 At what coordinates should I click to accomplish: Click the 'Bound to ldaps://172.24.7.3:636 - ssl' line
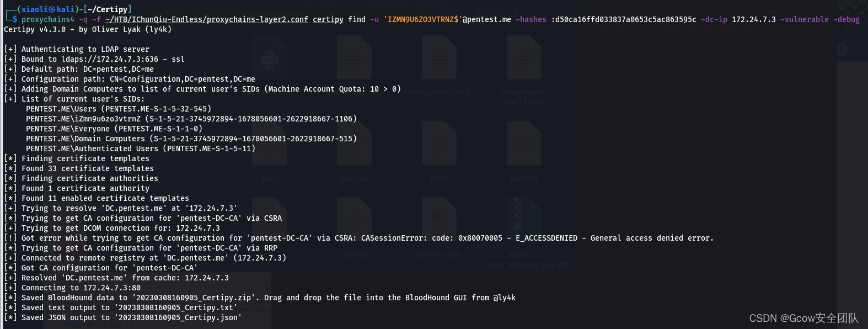click(94, 59)
